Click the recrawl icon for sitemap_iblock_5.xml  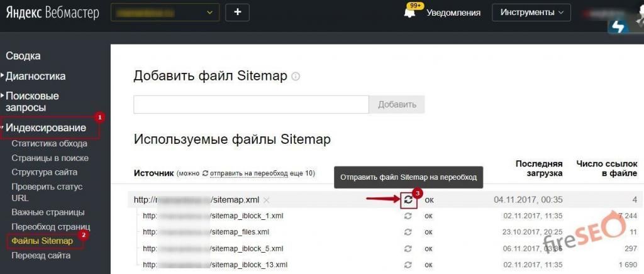tap(409, 248)
